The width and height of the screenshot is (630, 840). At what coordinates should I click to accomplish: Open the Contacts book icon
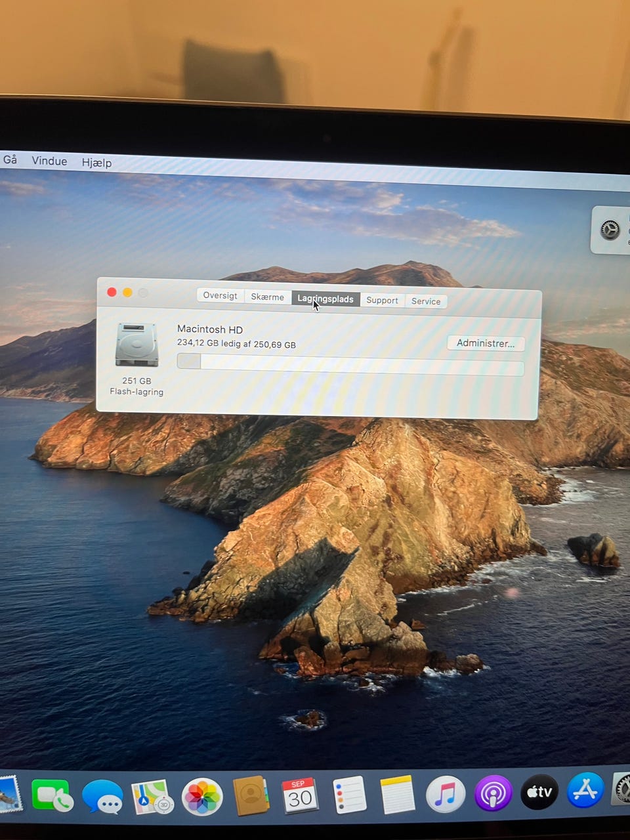[x=251, y=796]
